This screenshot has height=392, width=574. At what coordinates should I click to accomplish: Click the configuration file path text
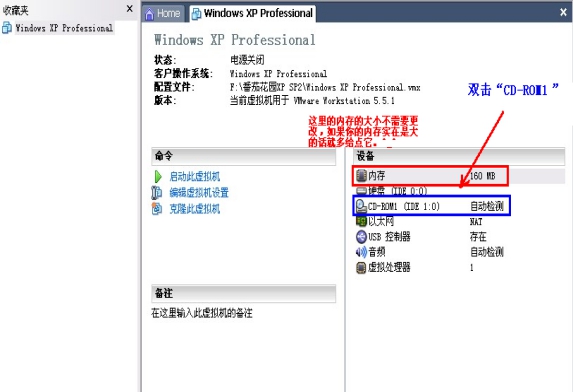[x=325, y=87]
